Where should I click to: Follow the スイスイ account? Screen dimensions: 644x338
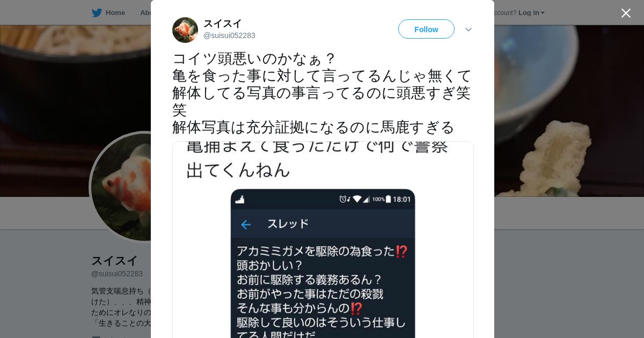[426, 29]
